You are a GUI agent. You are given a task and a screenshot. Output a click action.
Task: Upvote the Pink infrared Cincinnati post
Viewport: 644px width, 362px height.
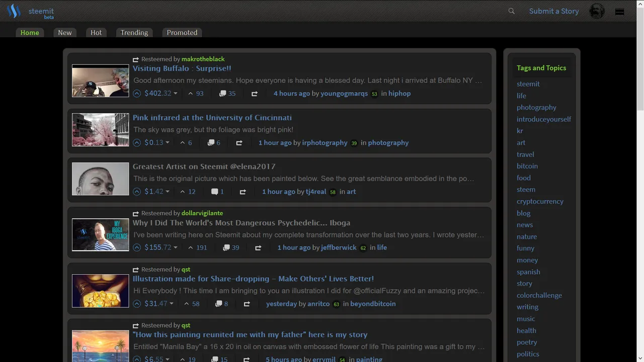137,143
